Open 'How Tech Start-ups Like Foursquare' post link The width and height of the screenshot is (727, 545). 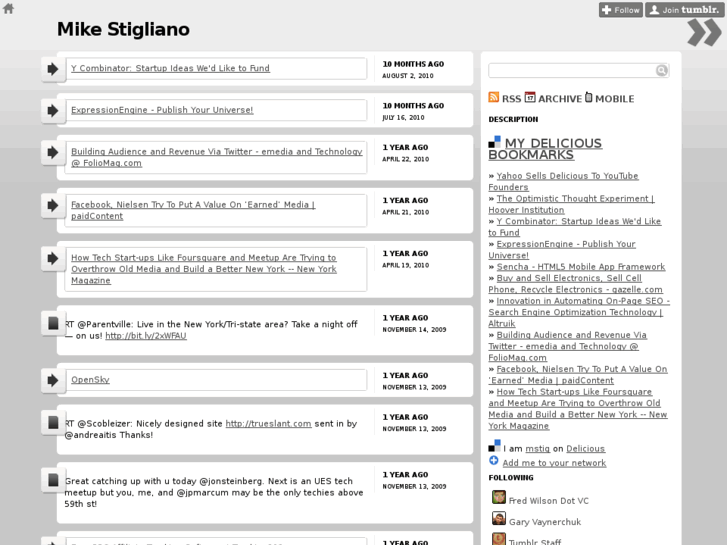(x=204, y=269)
